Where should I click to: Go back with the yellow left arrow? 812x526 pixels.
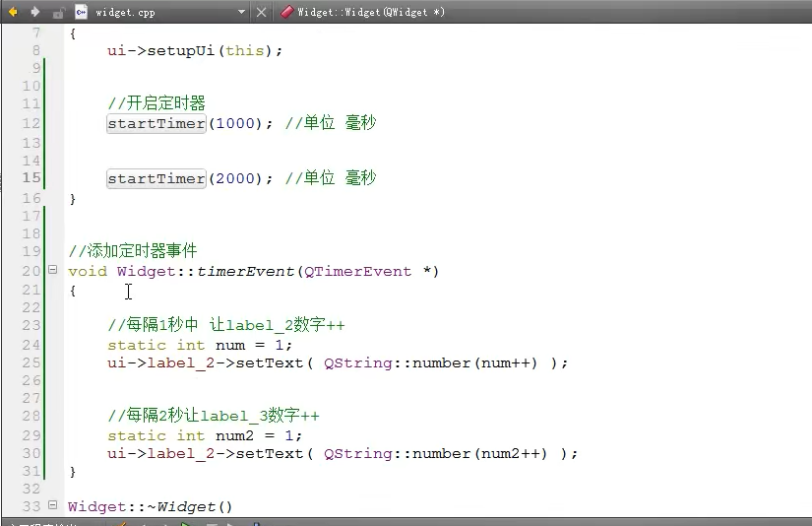13,12
